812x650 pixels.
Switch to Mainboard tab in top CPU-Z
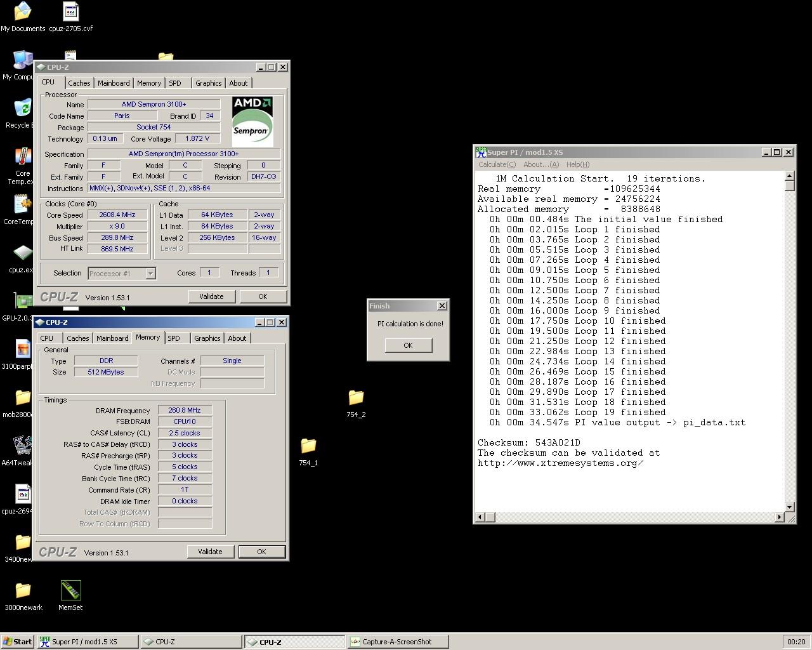(x=114, y=83)
